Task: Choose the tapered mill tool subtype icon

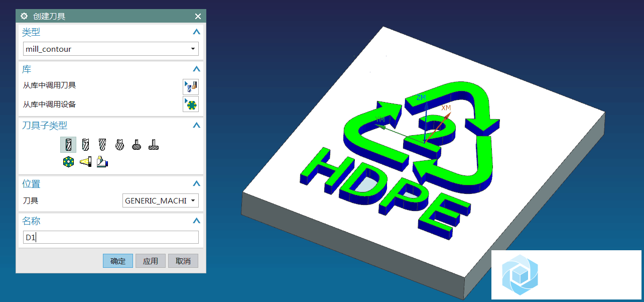Action: tap(102, 145)
